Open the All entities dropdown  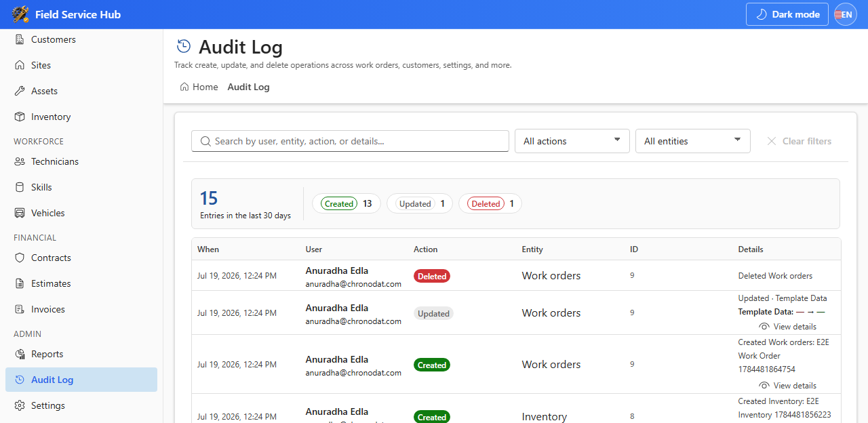693,141
